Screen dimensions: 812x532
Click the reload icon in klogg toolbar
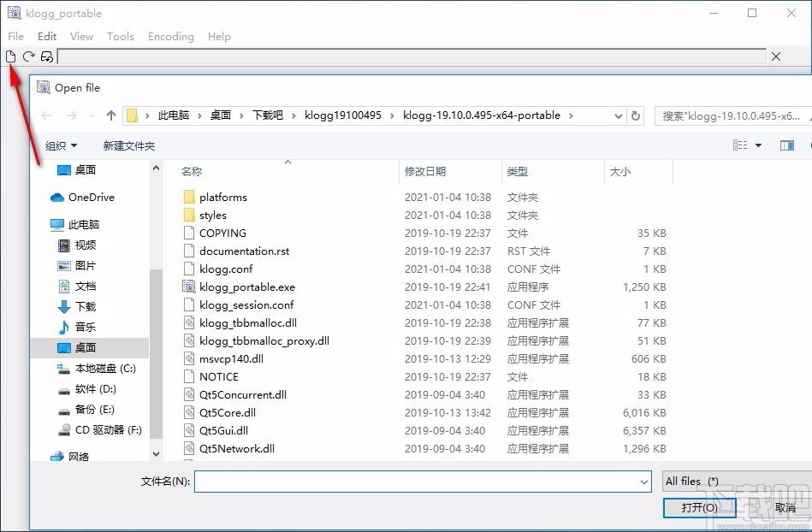[x=28, y=56]
